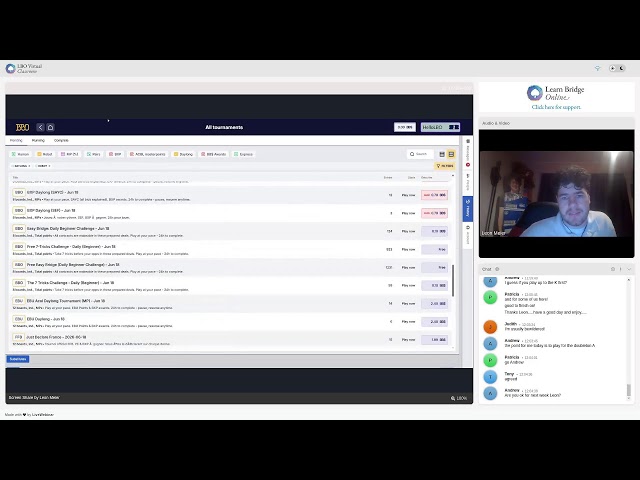Select Free 7-Tricks Challenge Daily row

(230, 249)
